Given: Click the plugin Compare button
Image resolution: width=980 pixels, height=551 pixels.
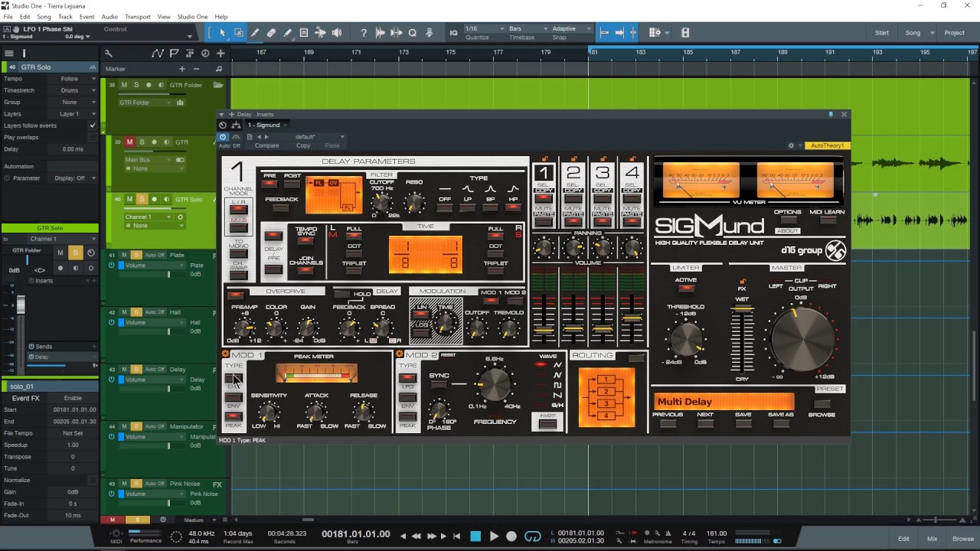Looking at the screenshot, I should [x=266, y=145].
